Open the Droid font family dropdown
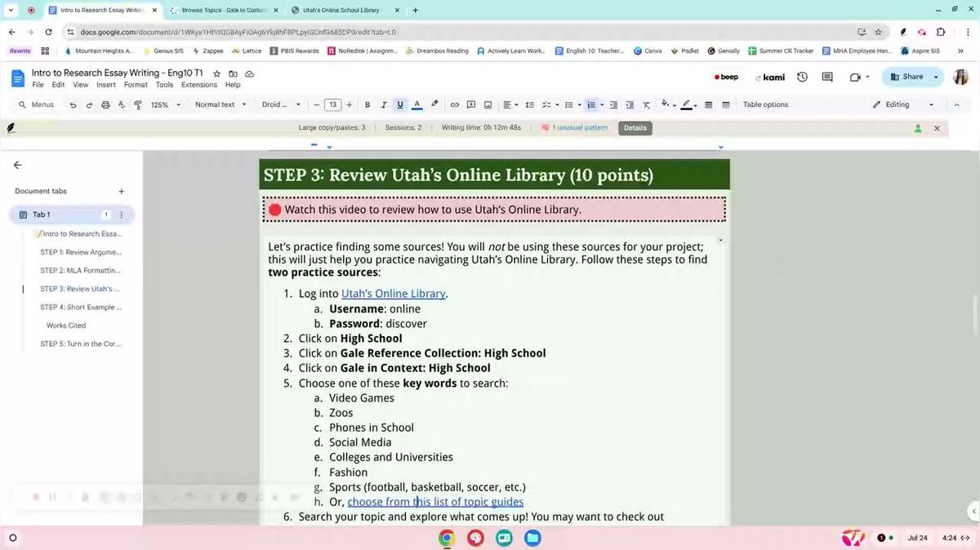 tap(281, 104)
